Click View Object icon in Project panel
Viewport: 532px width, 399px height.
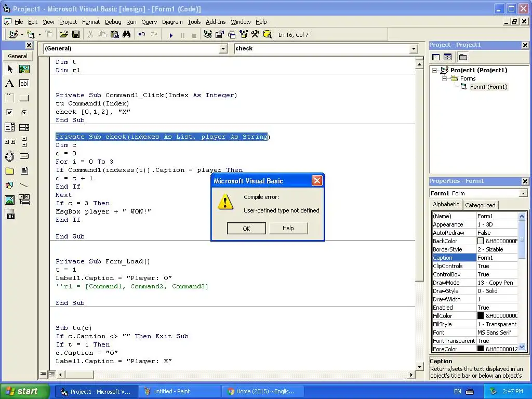coord(447,57)
